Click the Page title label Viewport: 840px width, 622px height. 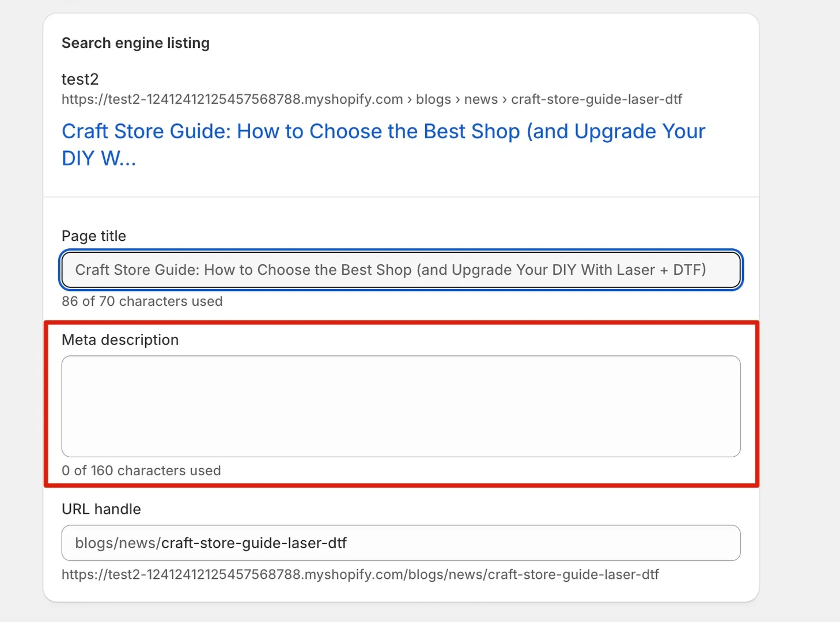click(94, 236)
